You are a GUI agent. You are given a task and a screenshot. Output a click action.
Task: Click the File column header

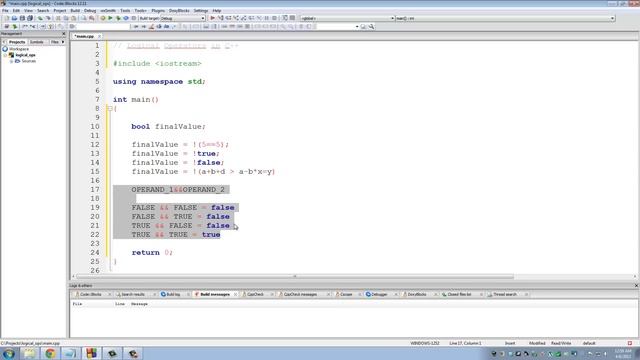tap(77, 304)
